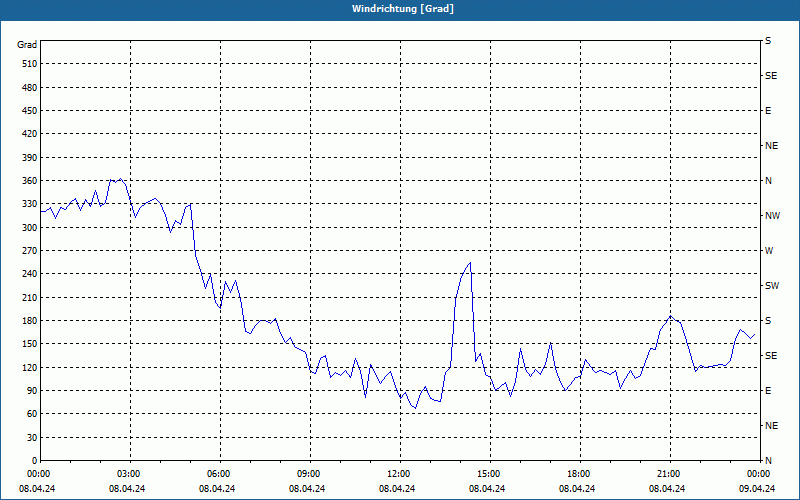
Task: Click the y-axis value 90
Action: [x=32, y=391]
